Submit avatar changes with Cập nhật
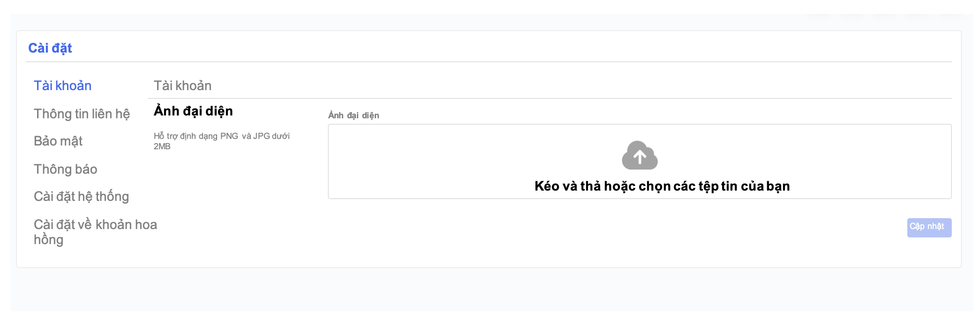The height and width of the screenshot is (322, 980). (x=929, y=228)
